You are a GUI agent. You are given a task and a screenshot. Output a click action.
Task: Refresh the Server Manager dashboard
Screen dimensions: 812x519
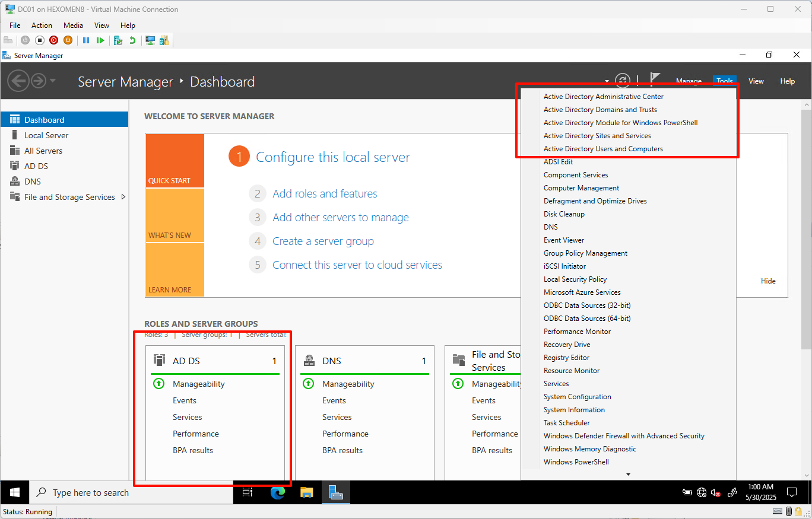click(x=622, y=81)
